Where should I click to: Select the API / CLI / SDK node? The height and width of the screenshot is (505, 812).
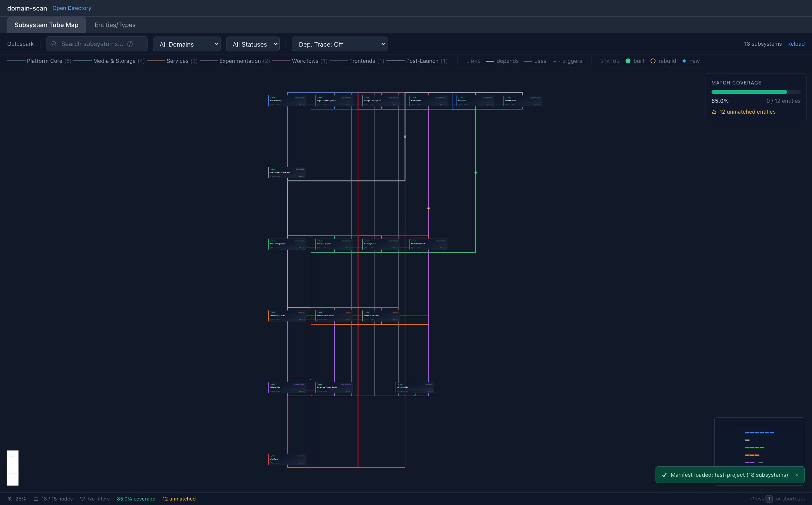pos(415,387)
